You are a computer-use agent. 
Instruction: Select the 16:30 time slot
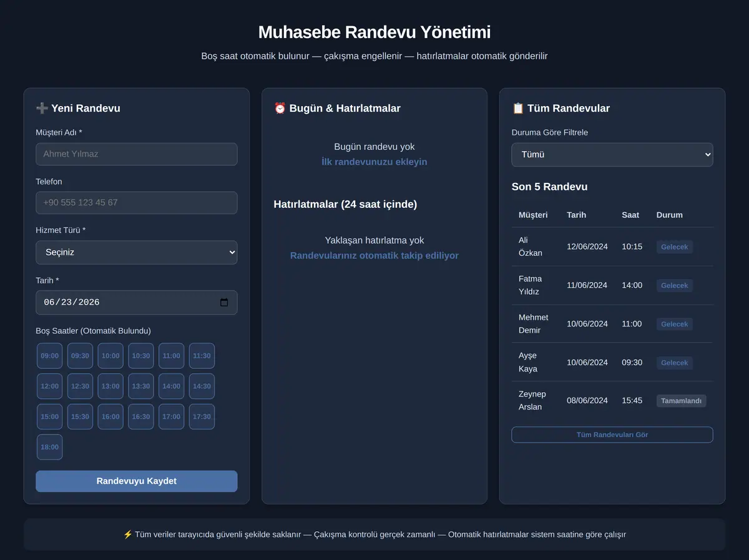click(x=141, y=416)
